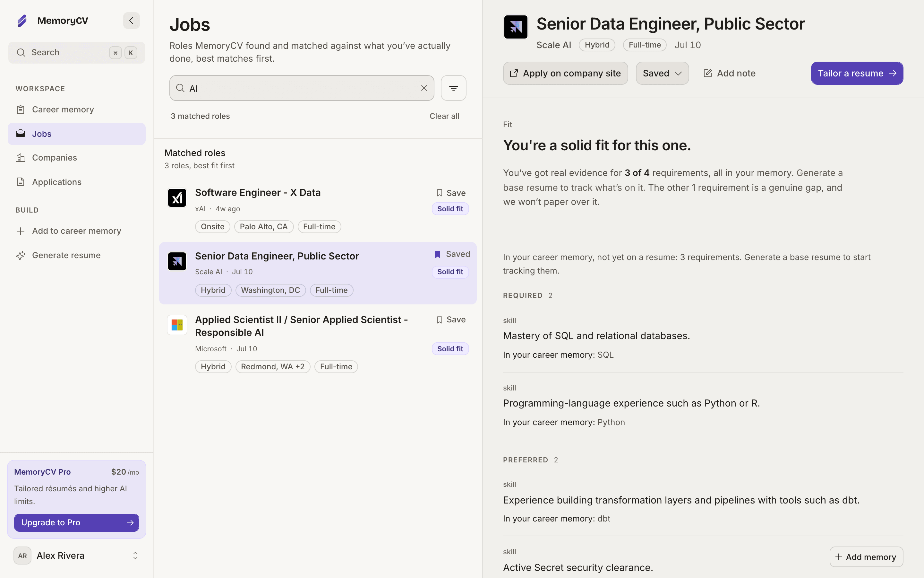Click the Solid fit badge on Microsoft role

tap(450, 349)
